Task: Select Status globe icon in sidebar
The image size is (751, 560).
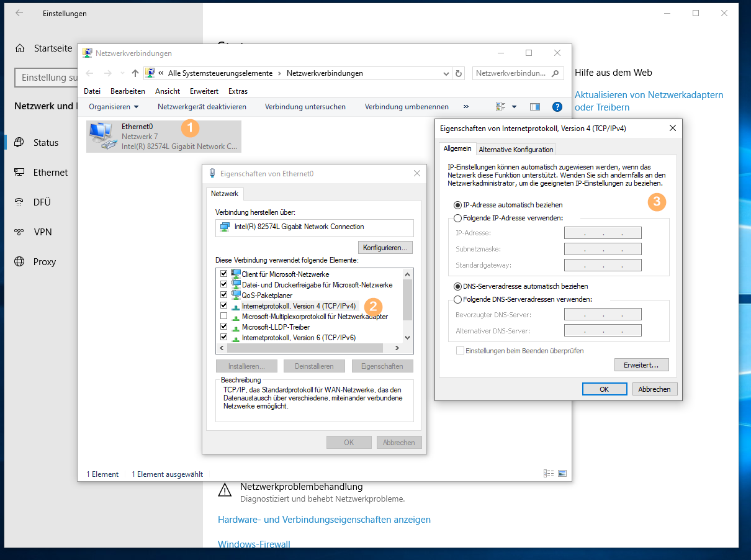Action: 20,143
